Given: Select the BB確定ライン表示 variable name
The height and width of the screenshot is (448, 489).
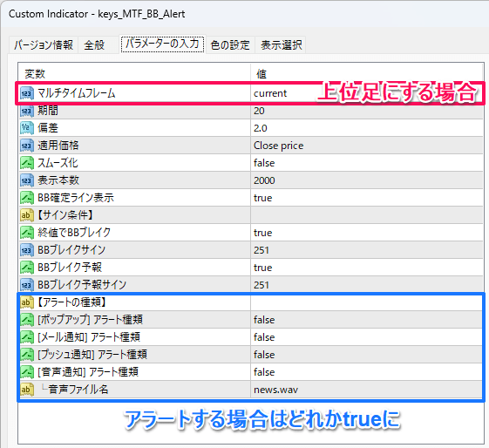Looking at the screenshot, I should [x=76, y=198].
